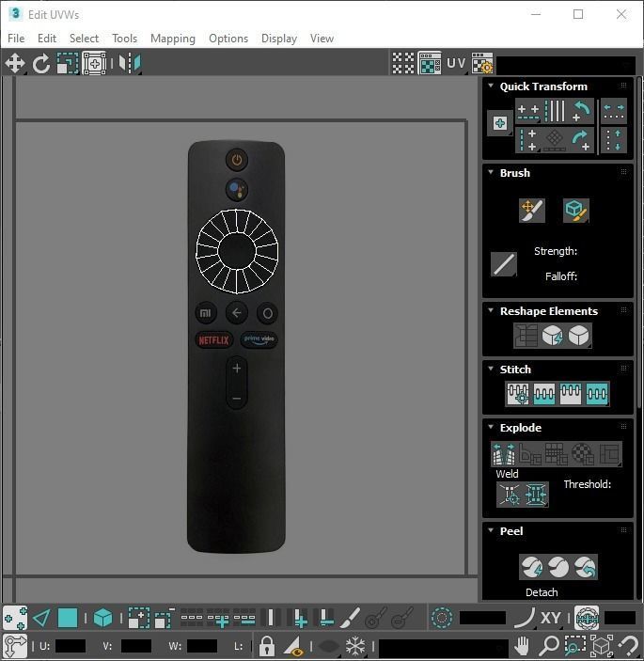Click the Zoom Extents icon

click(602, 645)
